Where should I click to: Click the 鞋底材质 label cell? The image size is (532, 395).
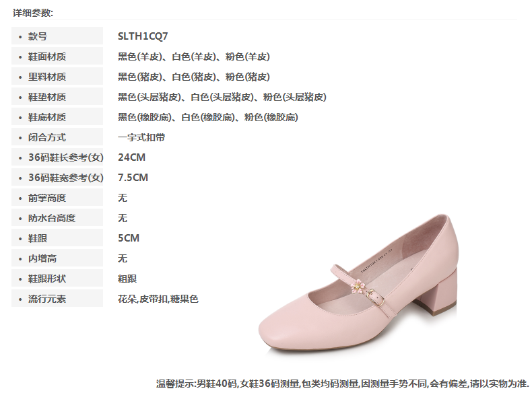(x=57, y=117)
